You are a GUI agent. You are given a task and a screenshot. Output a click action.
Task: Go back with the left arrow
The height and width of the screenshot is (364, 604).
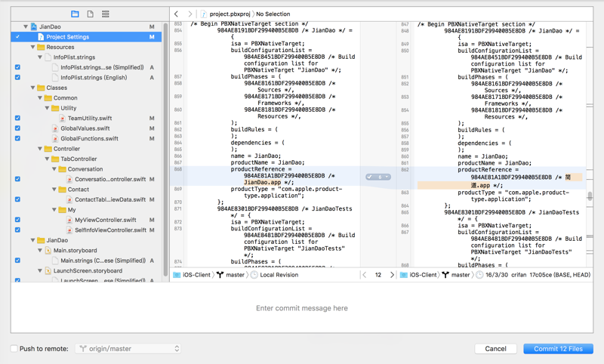pos(176,14)
